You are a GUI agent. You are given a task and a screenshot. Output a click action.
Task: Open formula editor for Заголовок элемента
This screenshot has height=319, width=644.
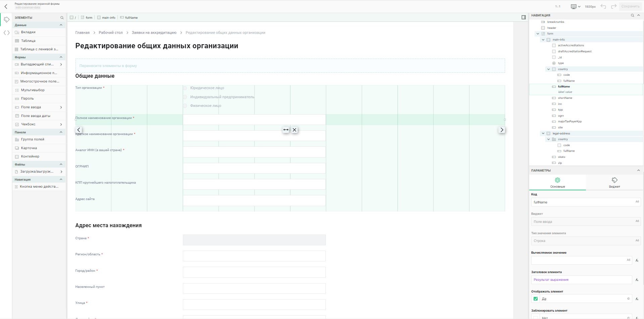637,280
